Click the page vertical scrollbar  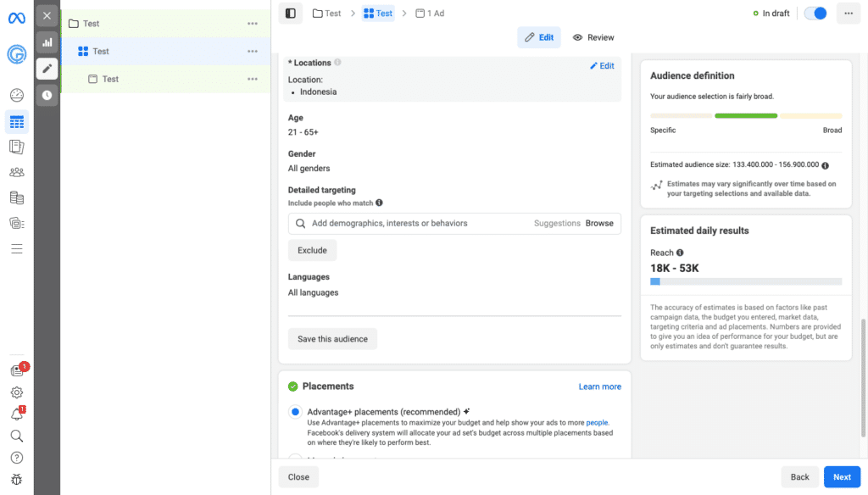pos(863,378)
